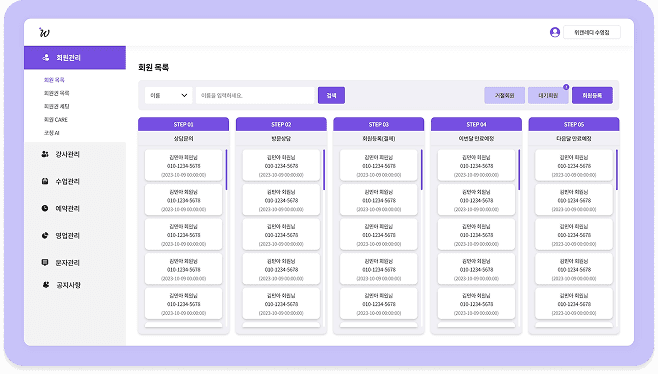Click the STEP 04 column scrollbar thumb
This screenshot has width=658, height=374.
[x=519, y=170]
